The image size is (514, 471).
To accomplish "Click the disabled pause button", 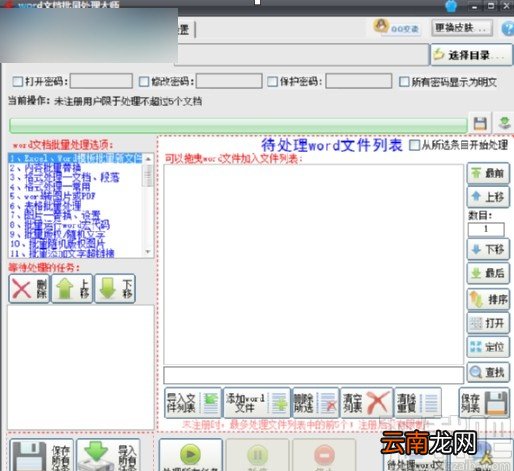I will click(x=257, y=455).
